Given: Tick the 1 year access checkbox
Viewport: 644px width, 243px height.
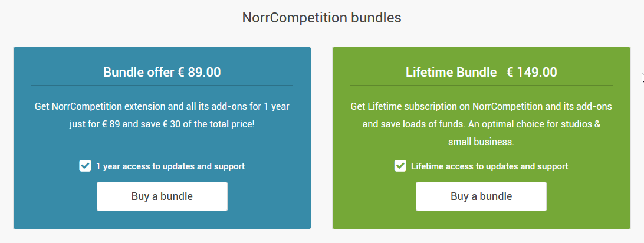Looking at the screenshot, I should click(85, 166).
